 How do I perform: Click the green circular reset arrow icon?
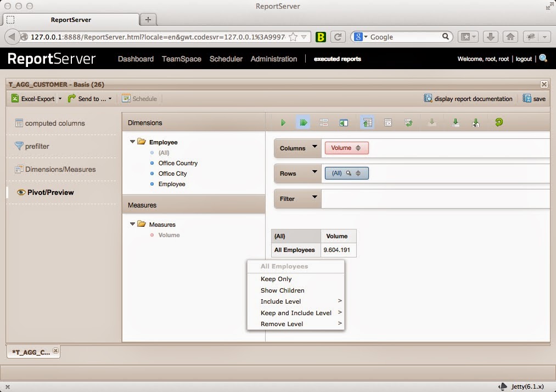[x=499, y=122]
